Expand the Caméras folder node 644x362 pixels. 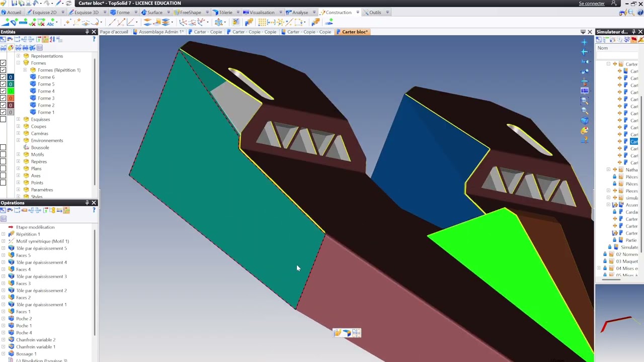[x=18, y=133]
